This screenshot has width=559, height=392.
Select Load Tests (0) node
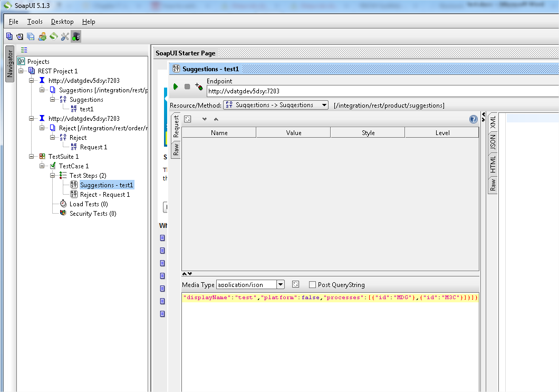pyautogui.click(x=89, y=204)
